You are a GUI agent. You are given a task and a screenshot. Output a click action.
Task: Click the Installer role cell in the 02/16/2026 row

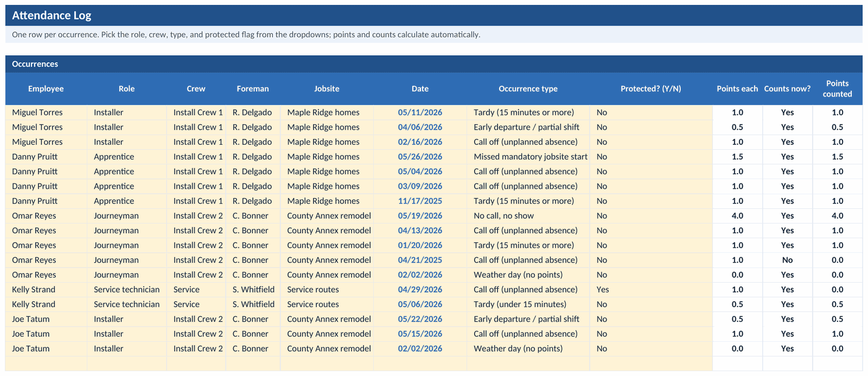pyautogui.click(x=126, y=142)
